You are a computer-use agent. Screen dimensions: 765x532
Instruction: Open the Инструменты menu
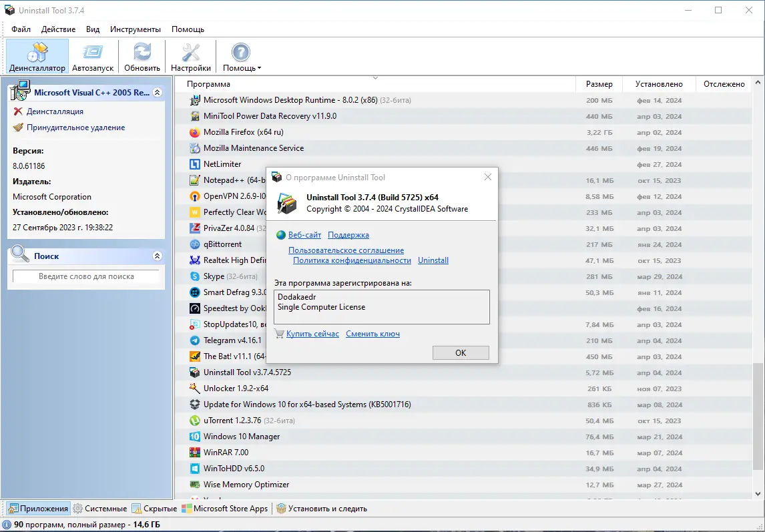point(135,29)
